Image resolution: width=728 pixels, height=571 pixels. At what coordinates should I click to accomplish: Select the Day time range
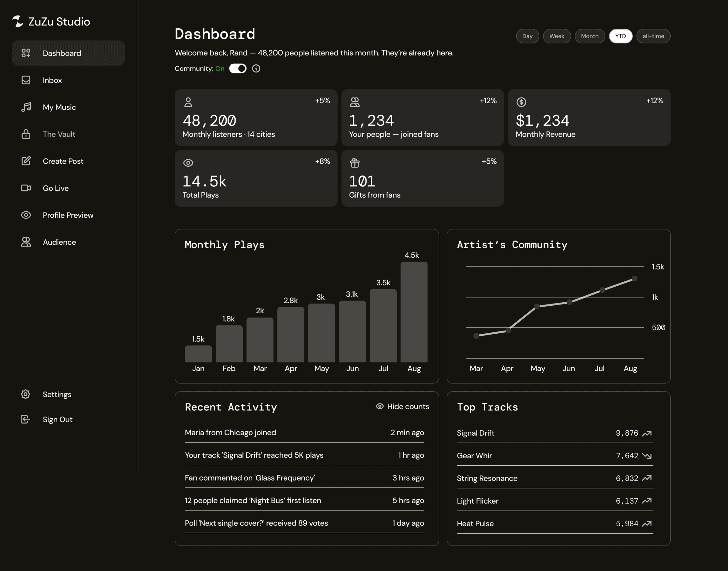[x=527, y=36]
